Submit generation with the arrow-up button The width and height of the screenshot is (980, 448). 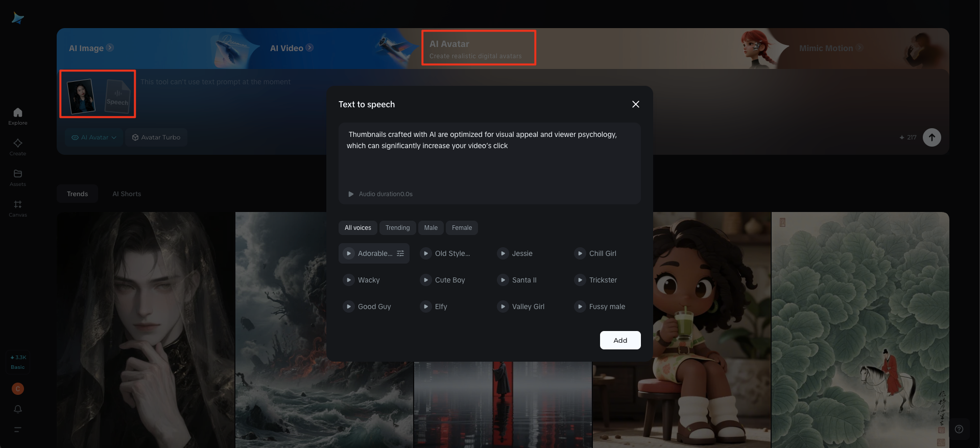coord(932,137)
